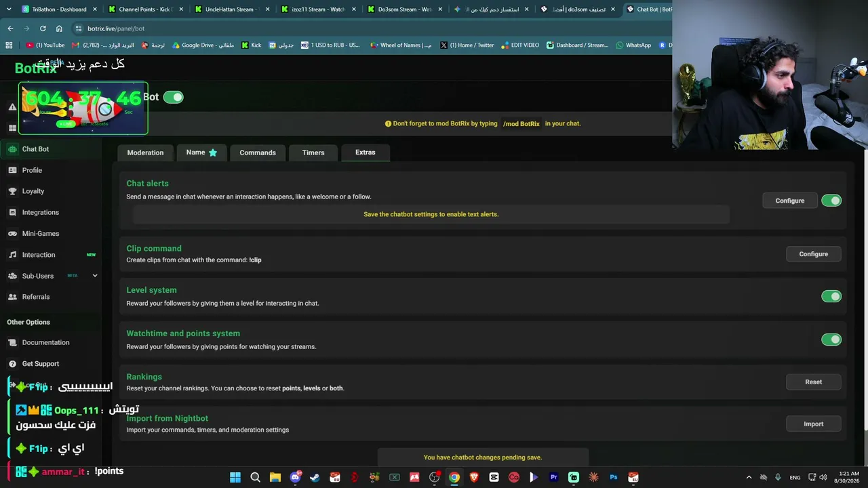This screenshot has width=868, height=488.
Task: Click the volume speaker tray icon
Action: 824,477
